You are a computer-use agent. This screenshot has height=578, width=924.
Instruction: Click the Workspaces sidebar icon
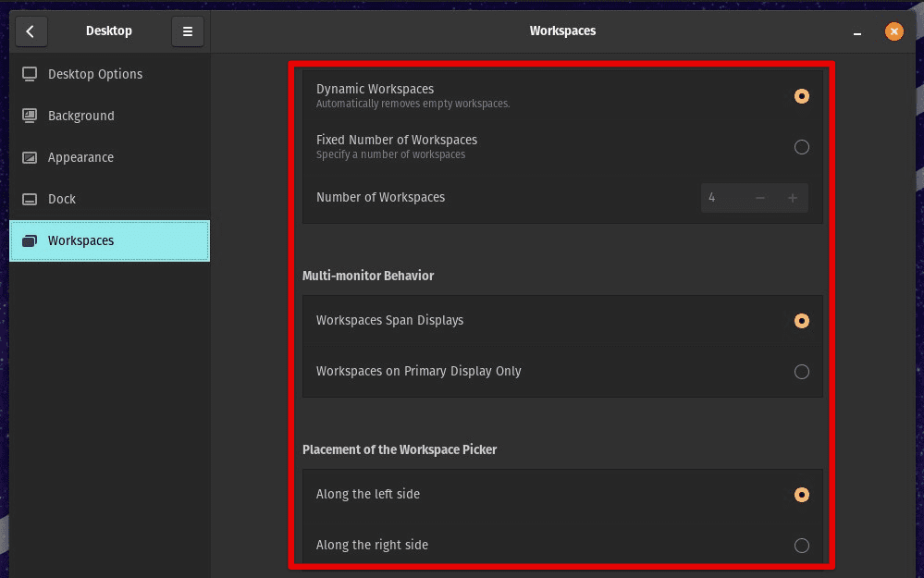point(30,240)
